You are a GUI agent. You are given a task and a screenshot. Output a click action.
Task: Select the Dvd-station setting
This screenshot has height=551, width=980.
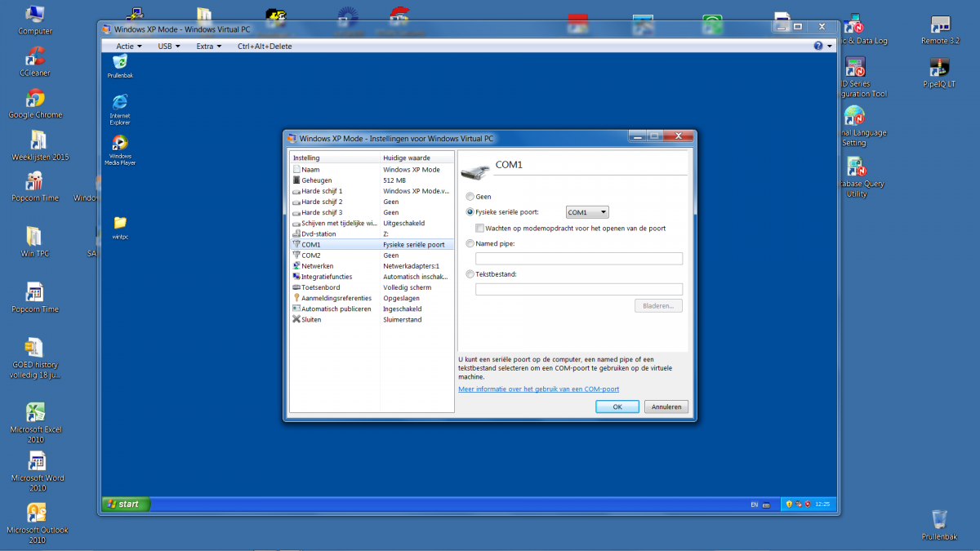(x=372, y=233)
